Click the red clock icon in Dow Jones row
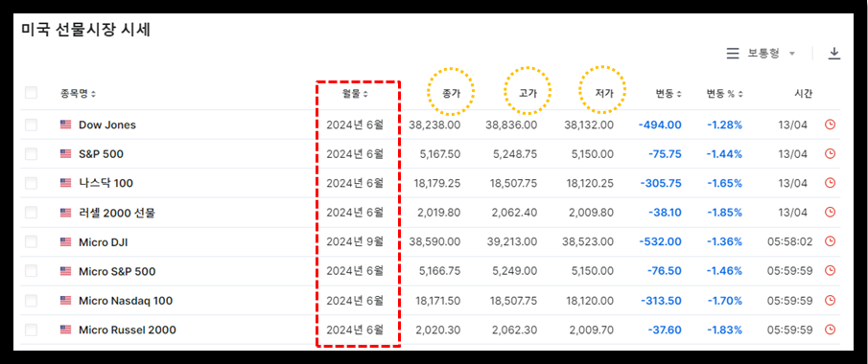The width and height of the screenshot is (868, 364). (830, 125)
